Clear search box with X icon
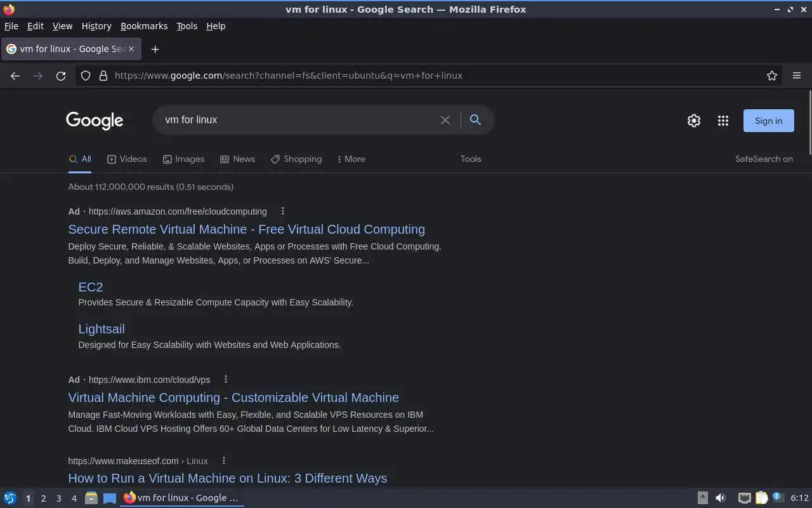The height and width of the screenshot is (508, 812). (x=445, y=120)
